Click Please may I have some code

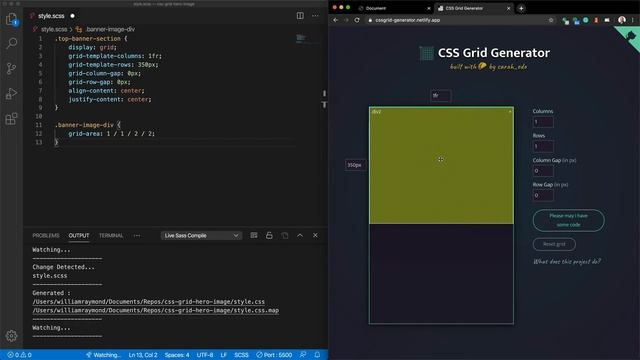click(x=569, y=220)
